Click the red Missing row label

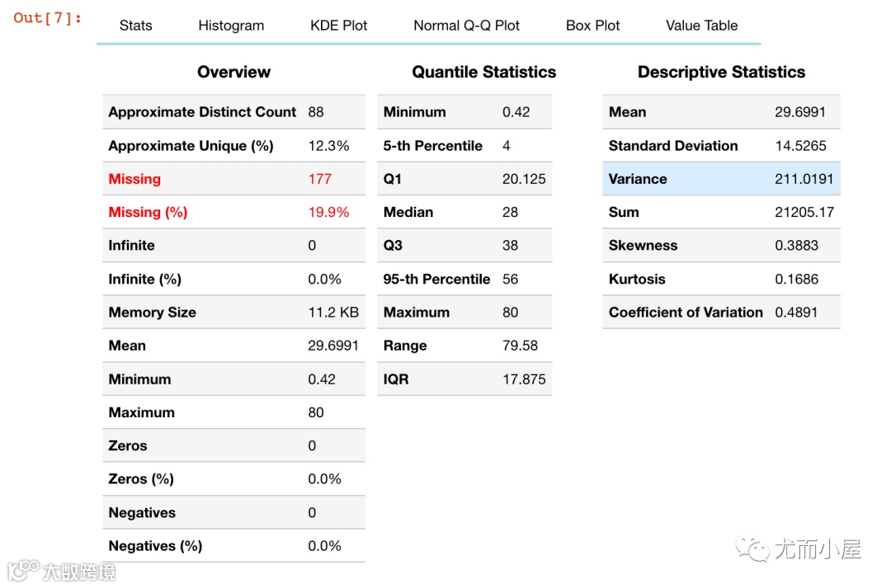134,179
